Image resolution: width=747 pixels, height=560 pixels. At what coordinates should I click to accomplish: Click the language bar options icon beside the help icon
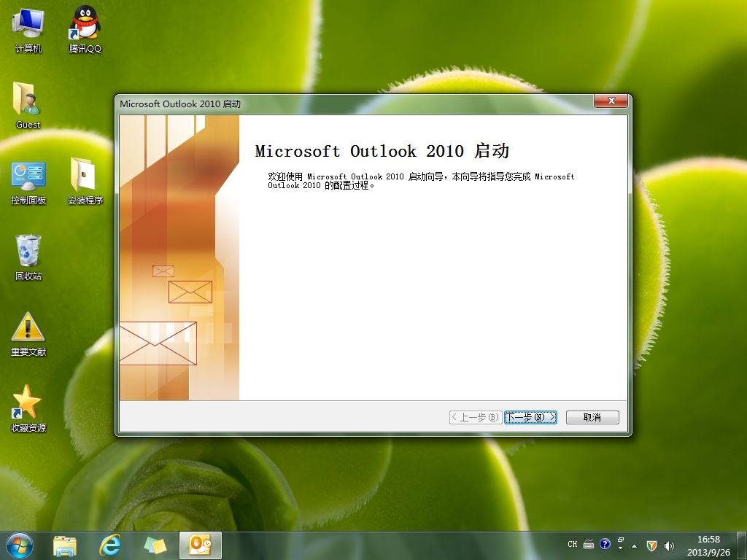[620, 543]
